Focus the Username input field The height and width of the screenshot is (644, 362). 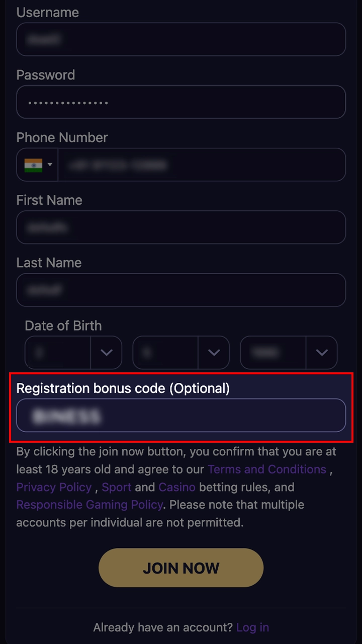click(x=181, y=39)
